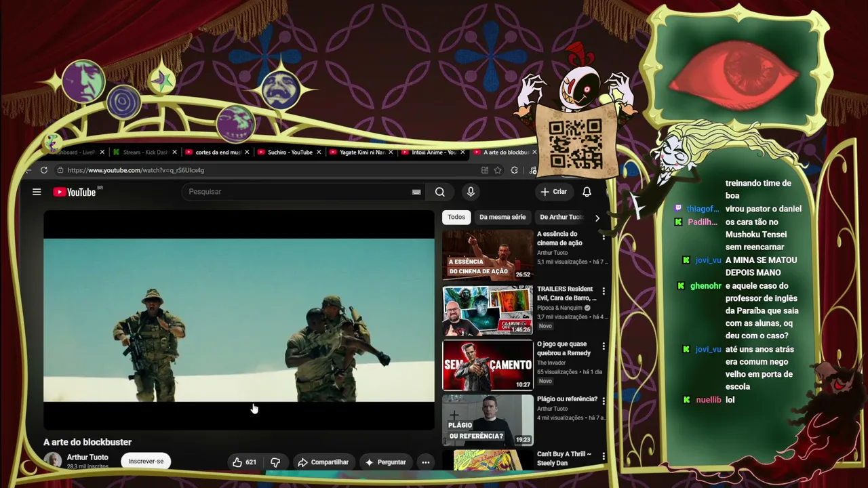This screenshot has height=488, width=868.
Task: Click the magnifier search button
Action: click(440, 192)
